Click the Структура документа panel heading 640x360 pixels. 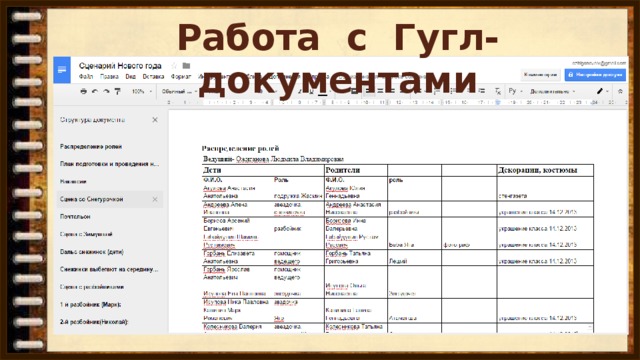coord(92,120)
